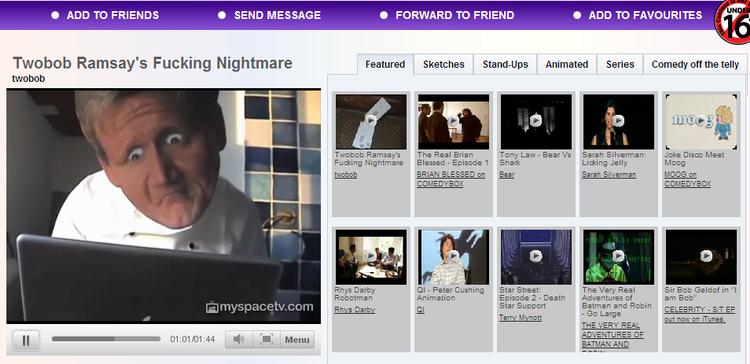
Task: Select the Series tab
Action: pos(620,65)
